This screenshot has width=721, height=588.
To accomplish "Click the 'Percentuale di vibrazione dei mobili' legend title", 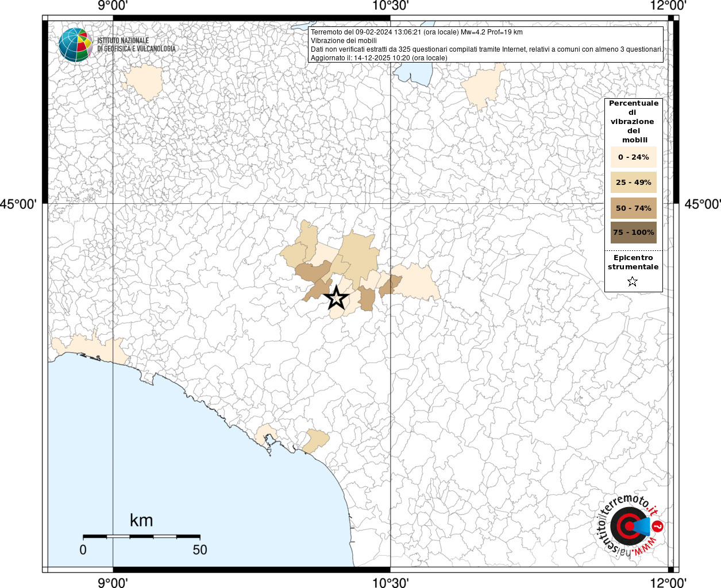I will point(633,121).
